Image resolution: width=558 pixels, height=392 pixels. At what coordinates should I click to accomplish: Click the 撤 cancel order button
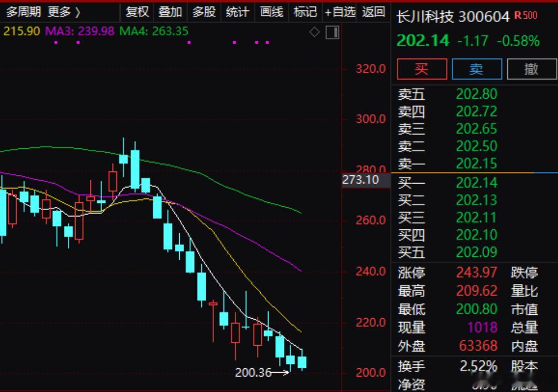[532, 69]
